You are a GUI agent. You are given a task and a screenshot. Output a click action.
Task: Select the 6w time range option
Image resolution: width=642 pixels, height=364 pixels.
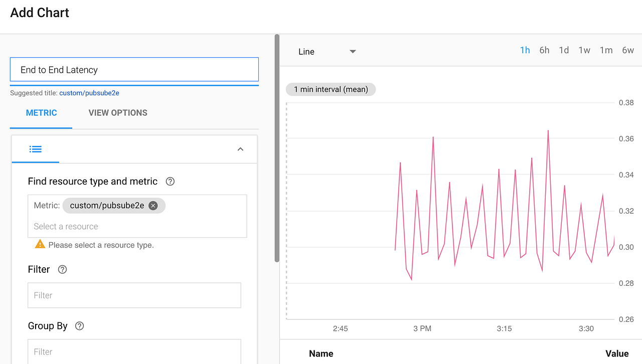627,50
